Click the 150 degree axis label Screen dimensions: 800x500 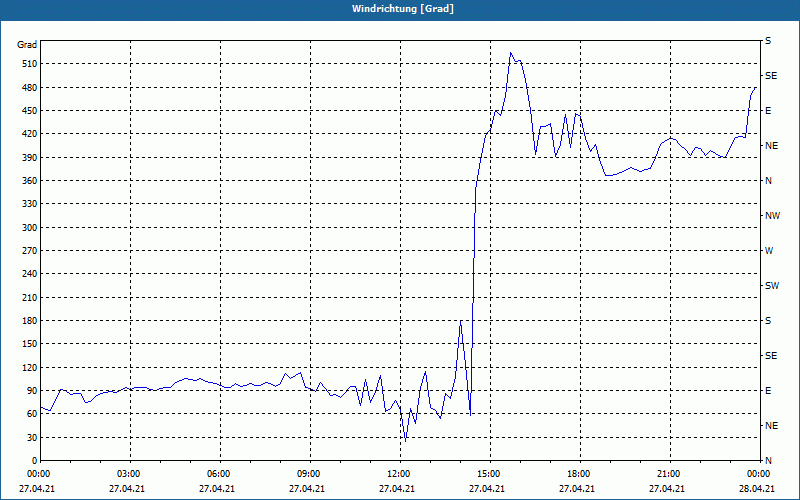click(30, 344)
